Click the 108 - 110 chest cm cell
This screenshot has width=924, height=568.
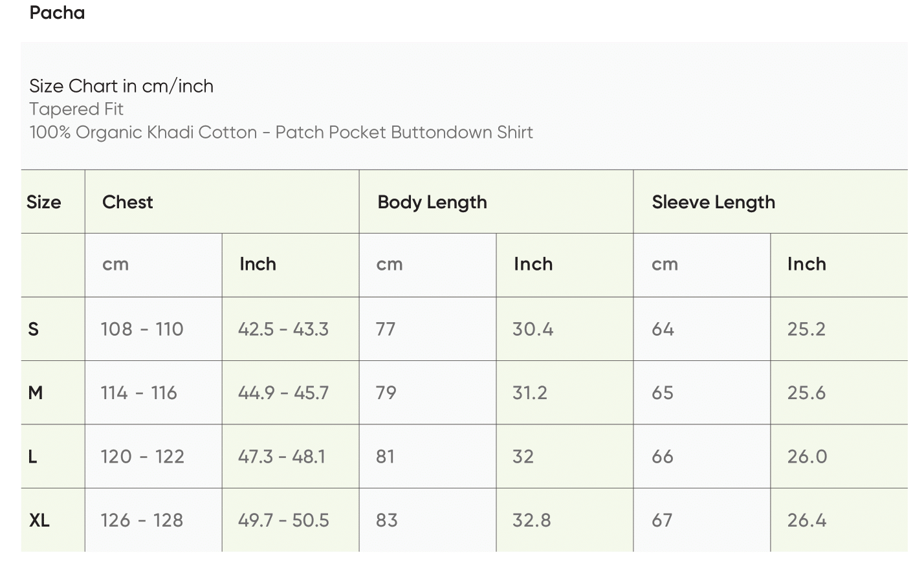tap(142, 329)
